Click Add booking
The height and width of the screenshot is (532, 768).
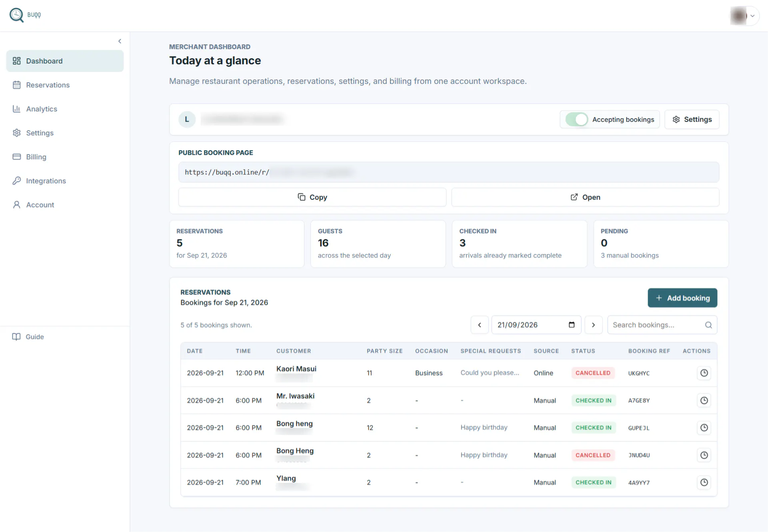click(682, 298)
